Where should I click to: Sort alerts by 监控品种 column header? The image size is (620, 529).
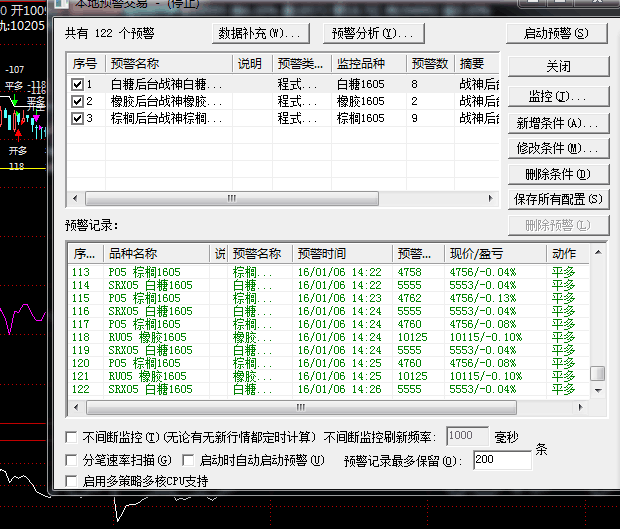[367, 64]
